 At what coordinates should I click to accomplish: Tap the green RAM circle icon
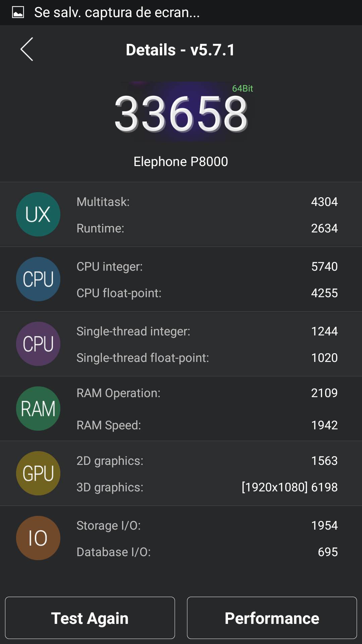tap(38, 409)
